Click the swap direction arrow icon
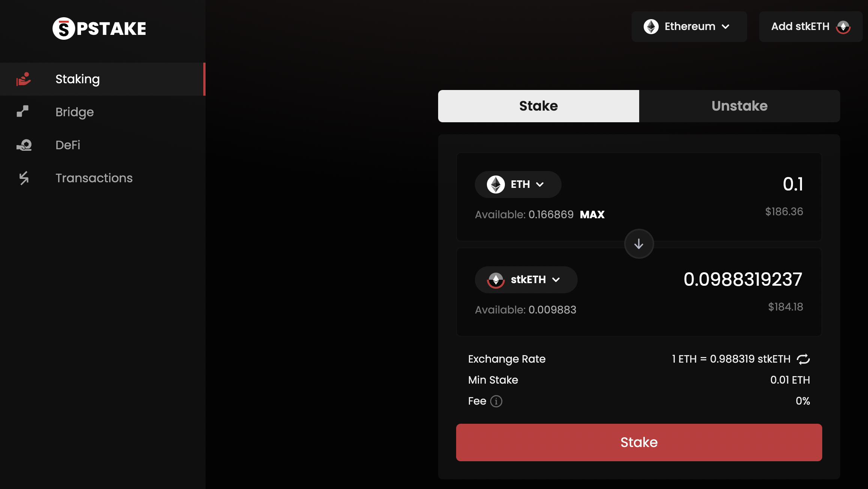The width and height of the screenshot is (868, 489). coord(639,244)
